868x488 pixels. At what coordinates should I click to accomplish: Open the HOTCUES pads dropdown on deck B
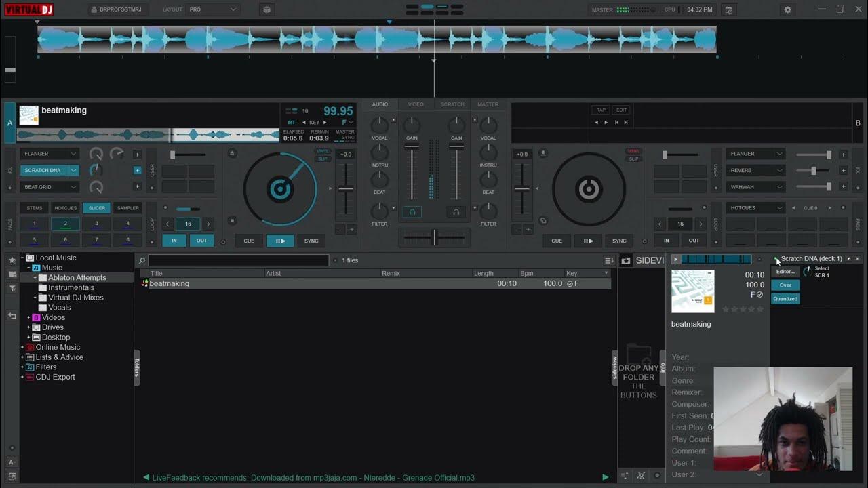tap(755, 207)
